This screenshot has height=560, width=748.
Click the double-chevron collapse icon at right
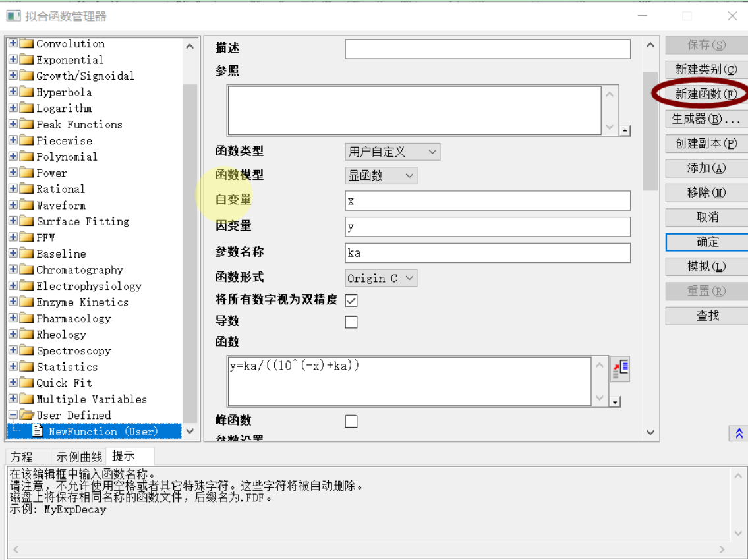tap(739, 433)
